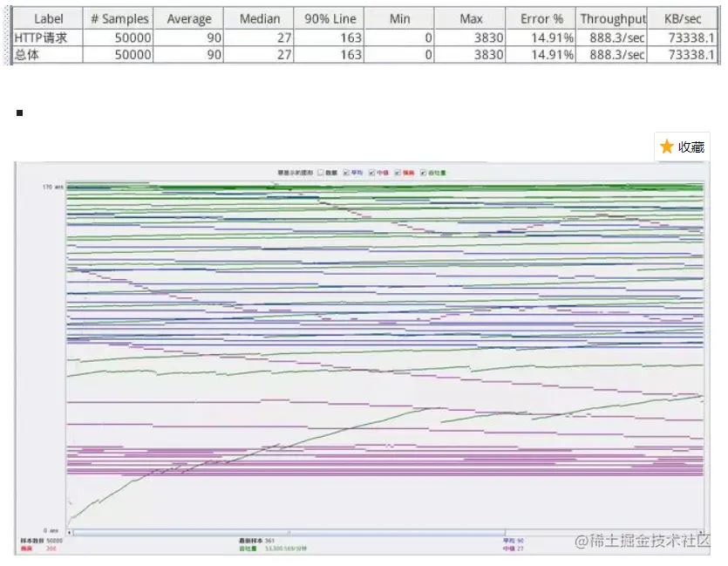The image size is (728, 566).
Task: Click 样本数目 50000 below the graph
Action: click(41, 541)
